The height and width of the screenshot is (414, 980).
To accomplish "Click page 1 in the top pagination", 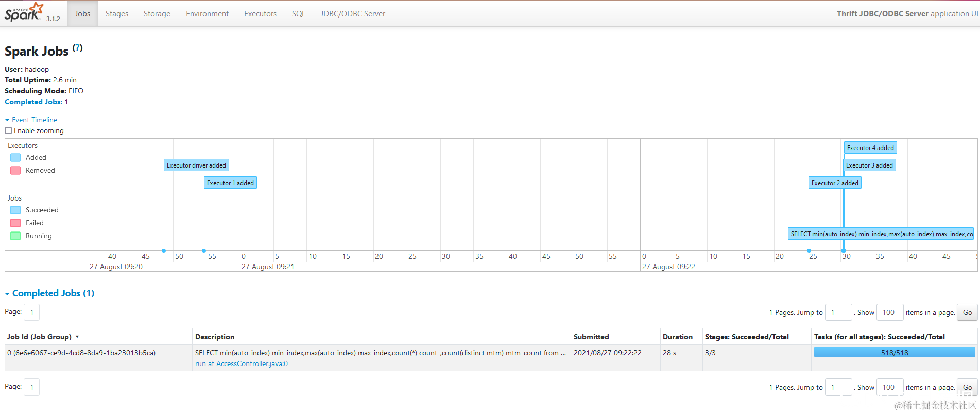I will click(x=31, y=312).
